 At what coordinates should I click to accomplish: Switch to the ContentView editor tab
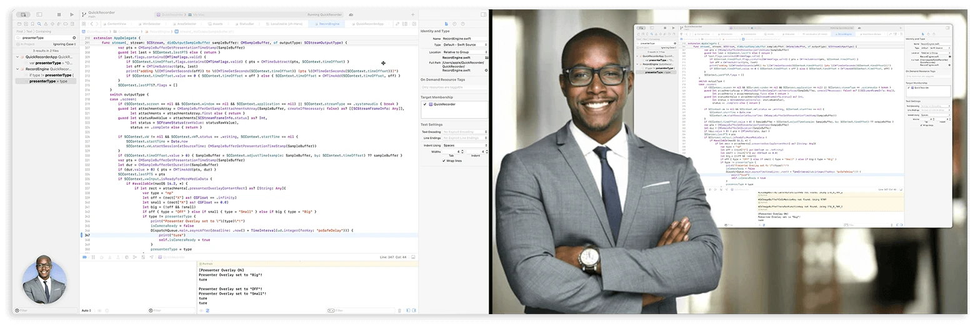114,24
